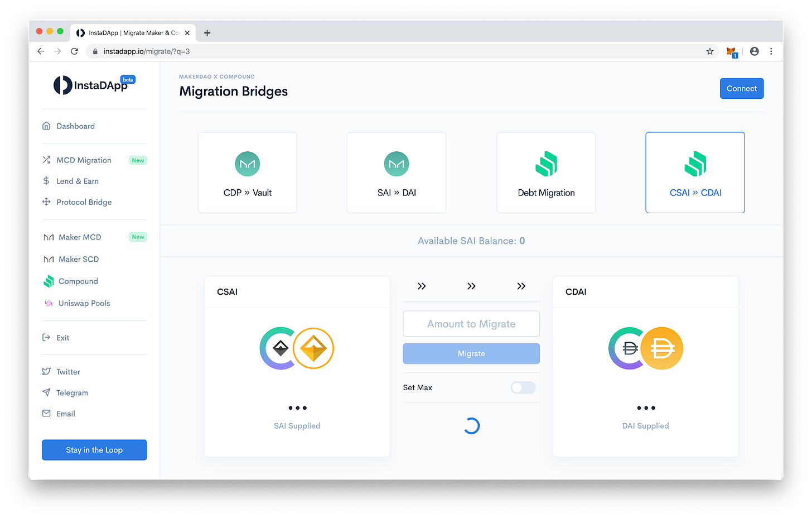This screenshot has width=812, height=518.
Task: Go to Lend & Earn
Action: click(78, 181)
